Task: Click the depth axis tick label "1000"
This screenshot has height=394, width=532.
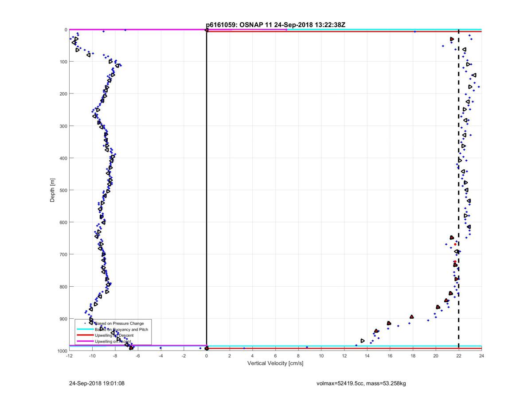Action: [x=62, y=351]
